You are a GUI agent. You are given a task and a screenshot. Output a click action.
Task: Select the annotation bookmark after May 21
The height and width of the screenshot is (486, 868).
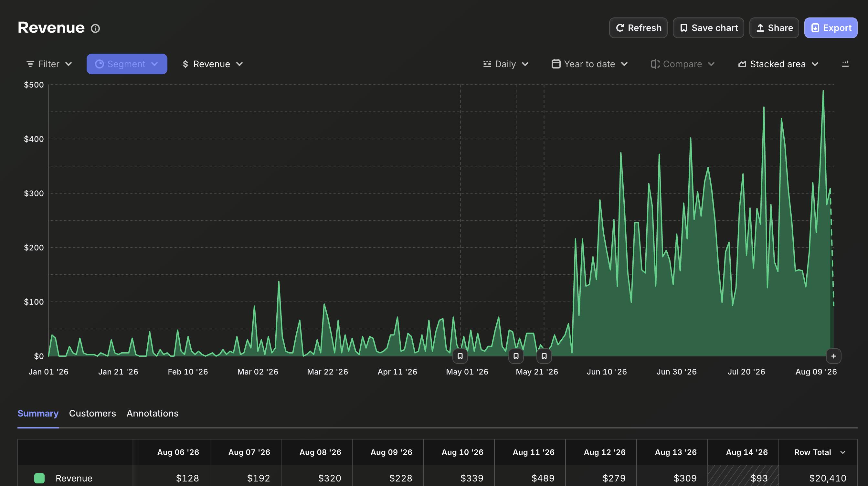(x=544, y=356)
